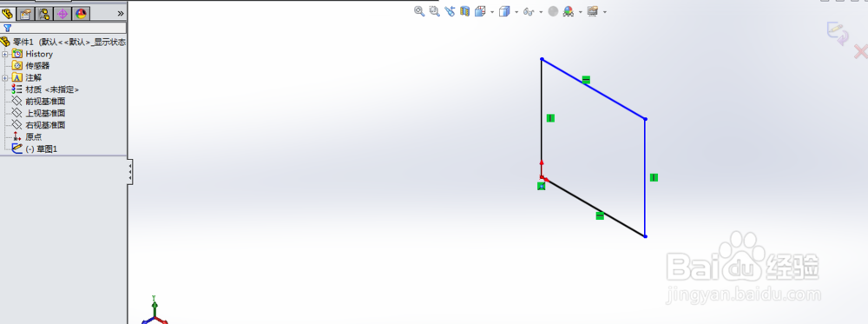
Task: Select the 传感器 folder
Action: pyautogui.click(x=37, y=65)
